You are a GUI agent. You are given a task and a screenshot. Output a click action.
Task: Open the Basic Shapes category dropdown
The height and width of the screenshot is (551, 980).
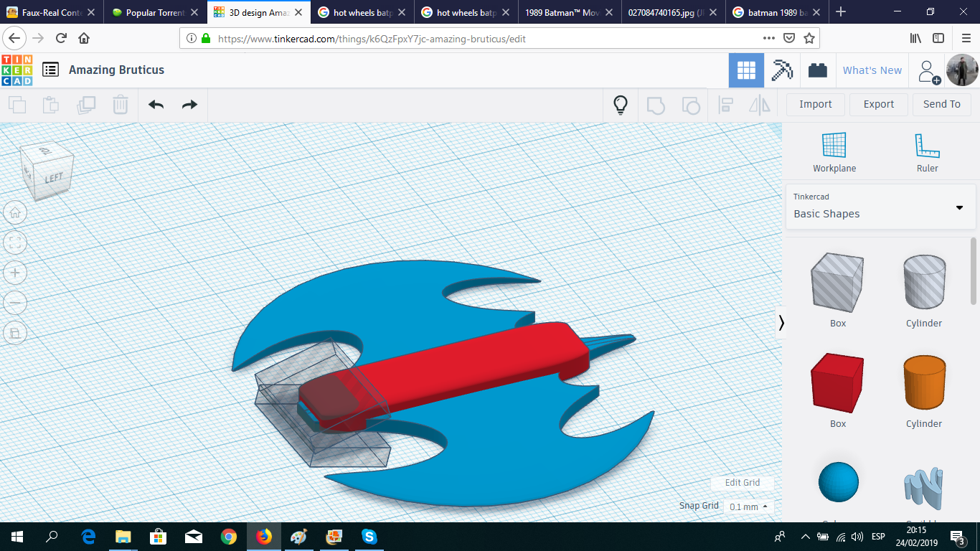coord(880,207)
